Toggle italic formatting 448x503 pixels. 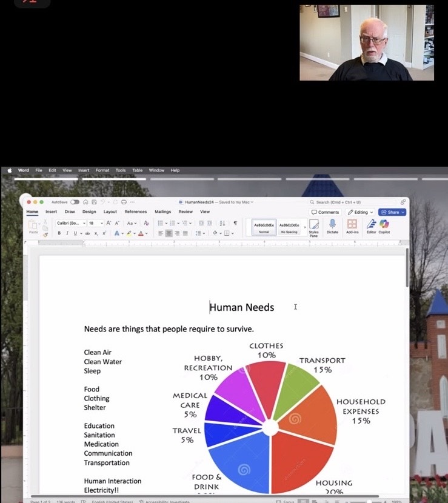pyautogui.click(x=67, y=233)
